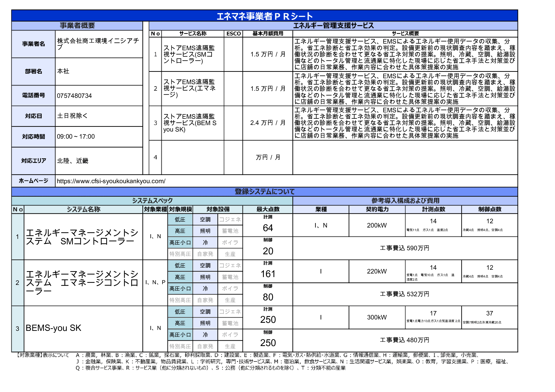Select system name エネルギーマネージメントシステム SMコントローラー

(82, 237)
